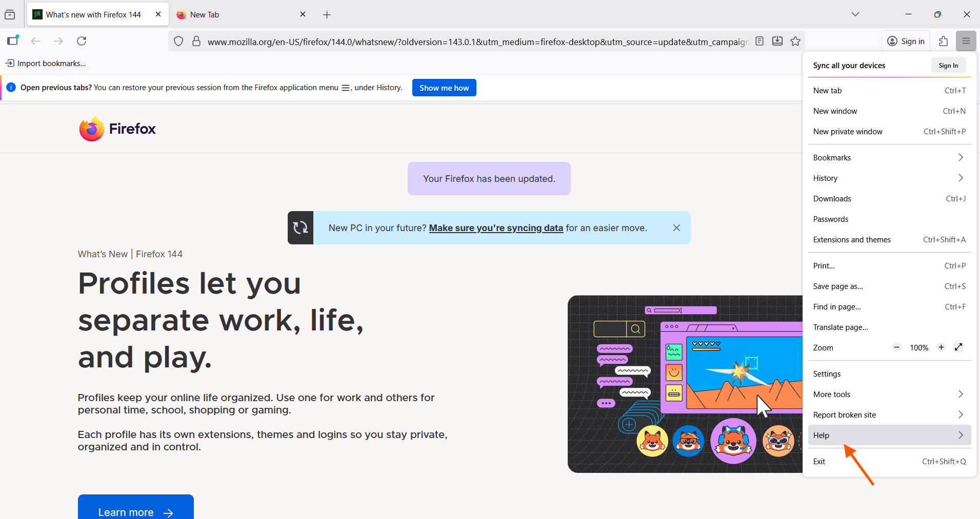Go forward one page
The width and height of the screenshot is (980, 519).
(x=58, y=41)
